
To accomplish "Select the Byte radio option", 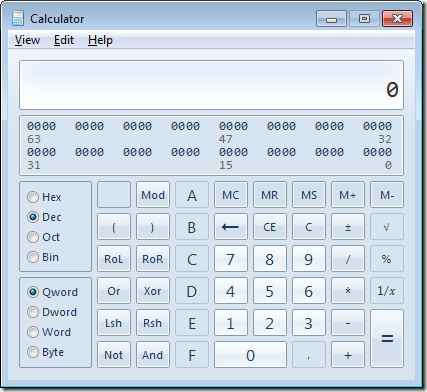I will coord(45,352).
